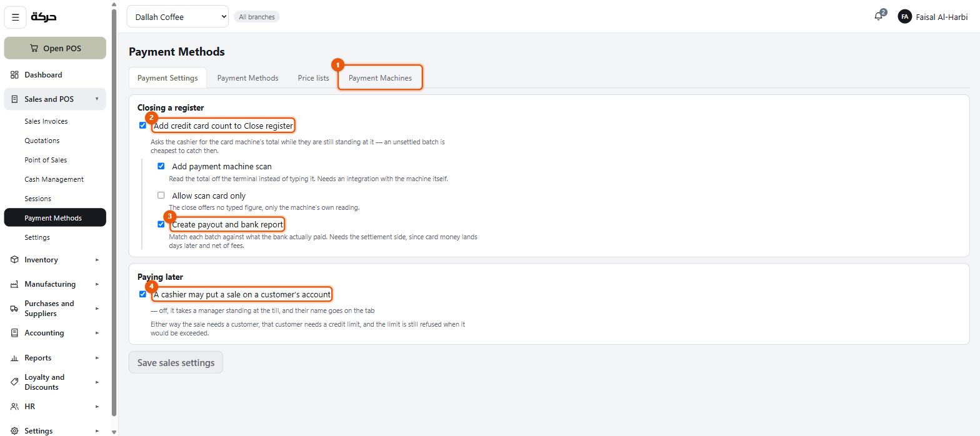This screenshot has height=436, width=980.
Task: Click the Settings gear icon in sidebar
Action: [x=14, y=431]
